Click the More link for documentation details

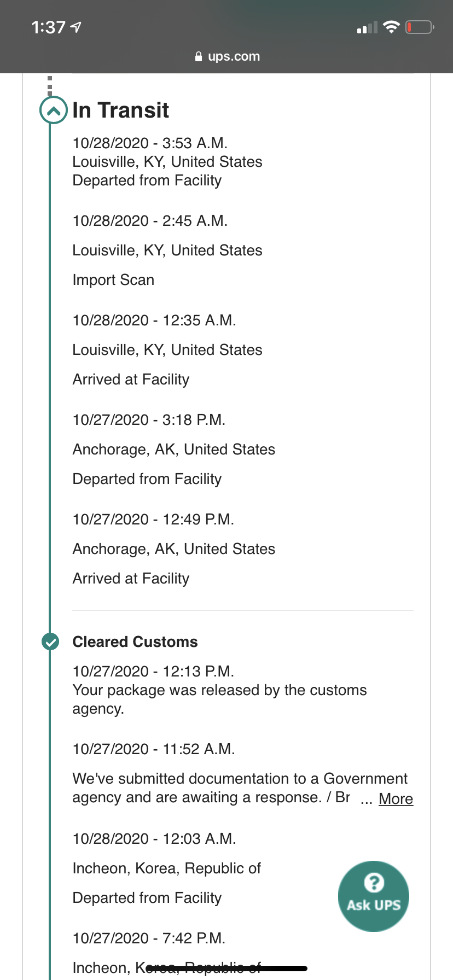(x=396, y=799)
